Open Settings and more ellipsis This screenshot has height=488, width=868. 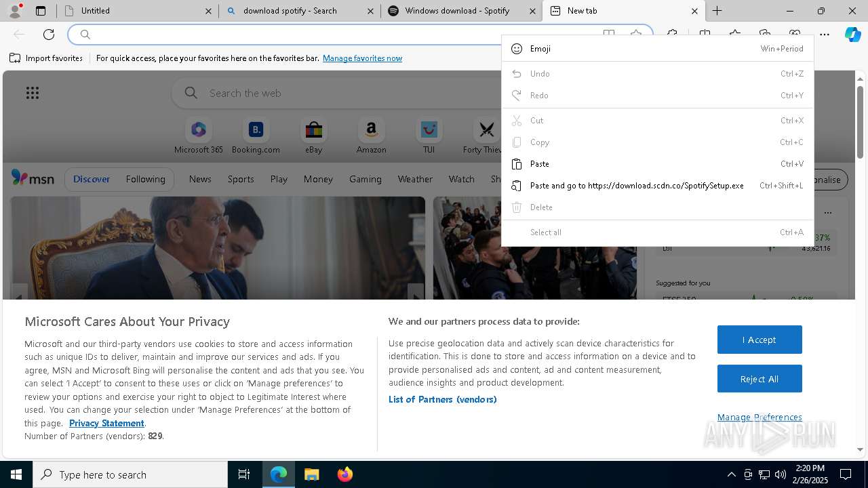(825, 35)
